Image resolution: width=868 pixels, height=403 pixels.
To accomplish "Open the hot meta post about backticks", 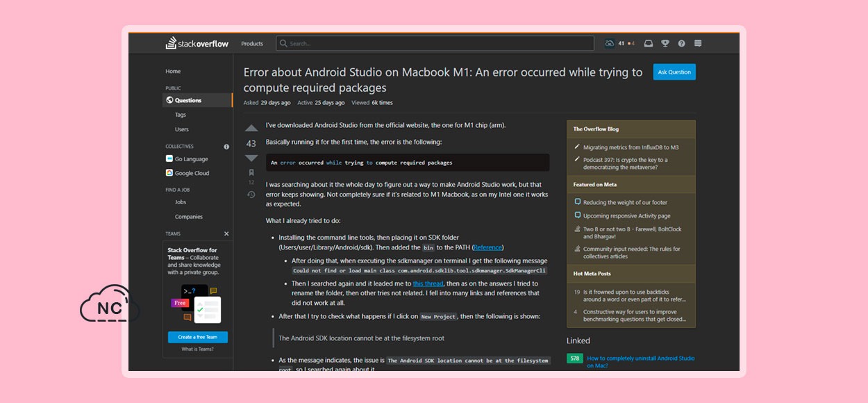I will pos(635,295).
